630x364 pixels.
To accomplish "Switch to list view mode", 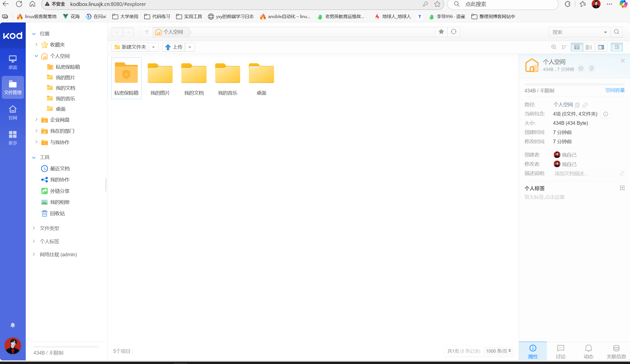I will (x=589, y=47).
